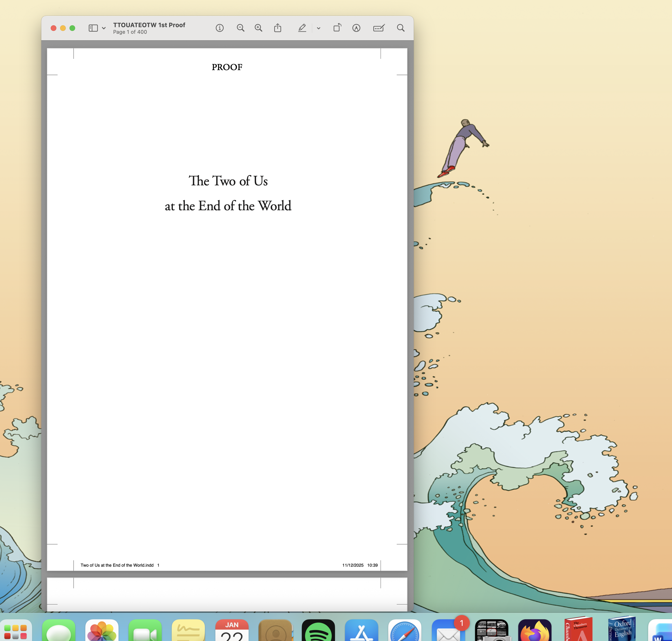Toggle the Markup toolbar
The height and width of the screenshot is (641, 672).
point(356,28)
